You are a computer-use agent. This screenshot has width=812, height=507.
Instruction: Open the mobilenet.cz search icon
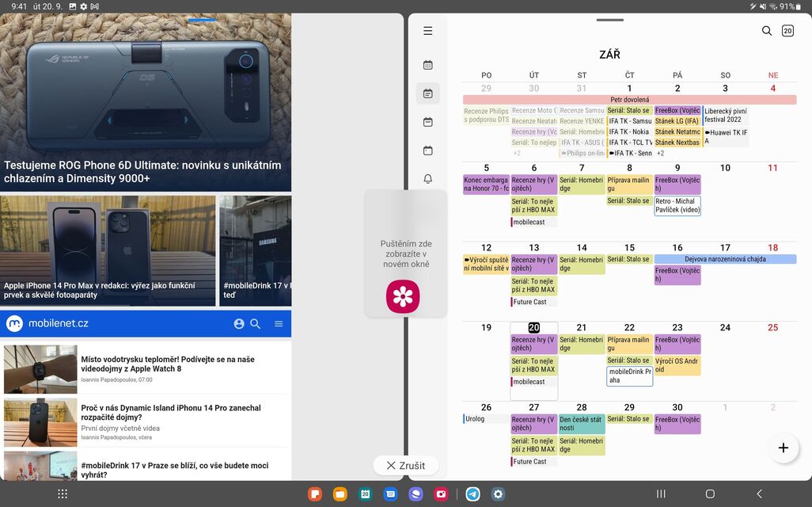256,324
